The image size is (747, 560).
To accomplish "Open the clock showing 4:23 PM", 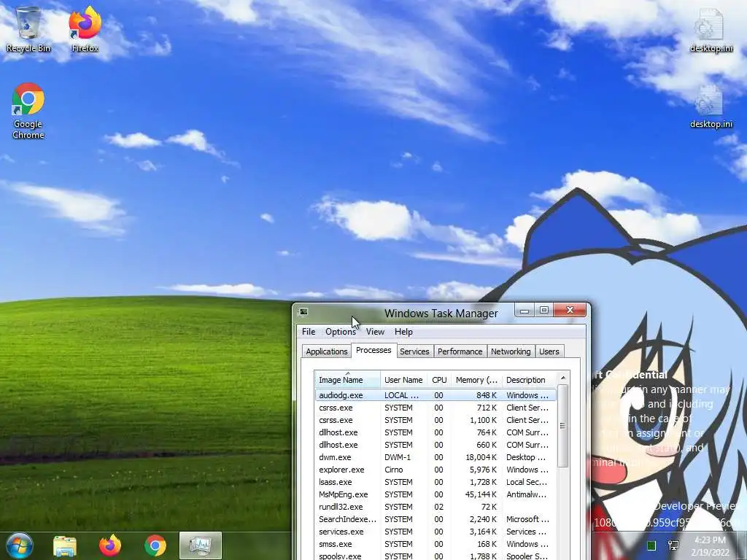I will click(711, 546).
